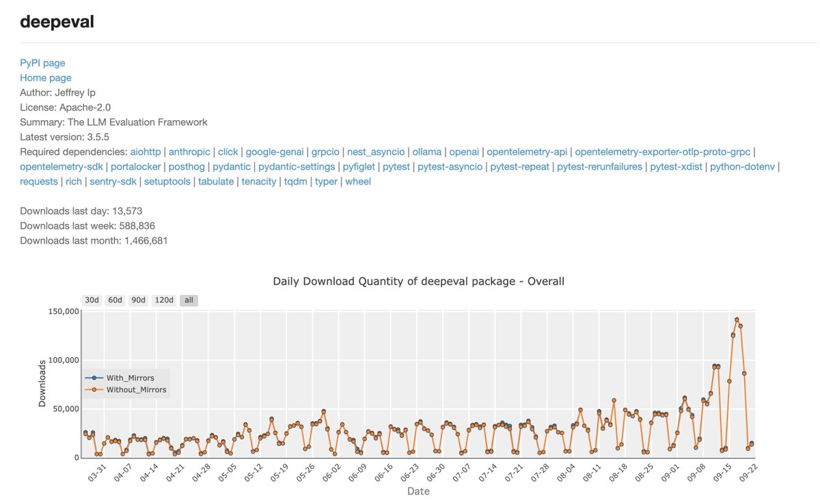Open the typer dependency link
Screen dimensions: 820x504
pos(327,182)
